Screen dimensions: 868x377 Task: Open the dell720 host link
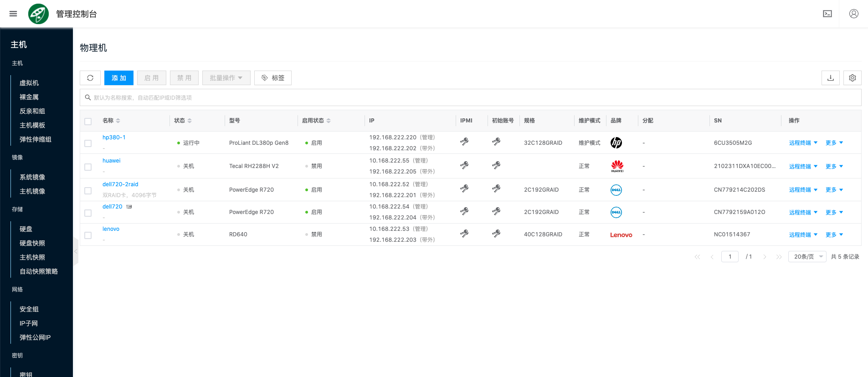point(112,207)
